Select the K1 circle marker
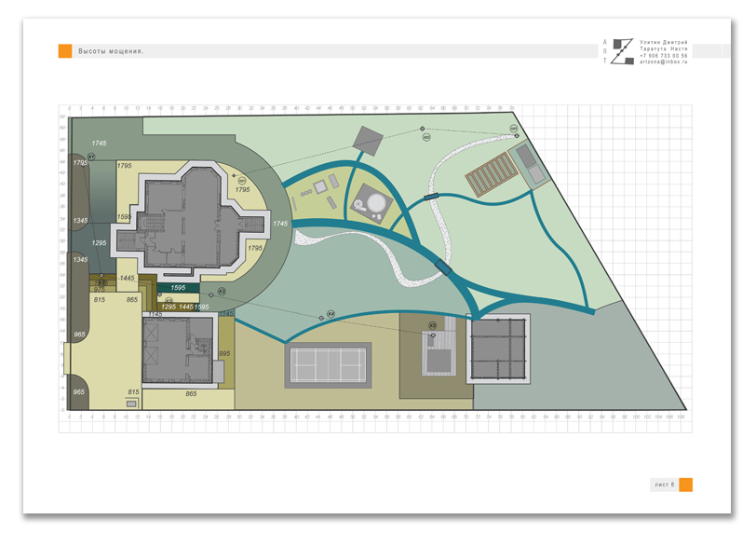The width and height of the screenshot is (756, 533). click(90, 157)
